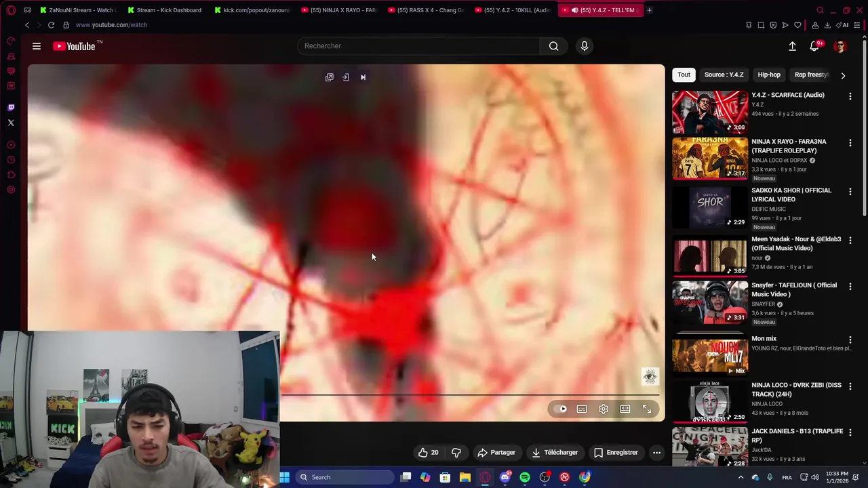Take a snapshot with Opera toolbar icon

click(761, 25)
